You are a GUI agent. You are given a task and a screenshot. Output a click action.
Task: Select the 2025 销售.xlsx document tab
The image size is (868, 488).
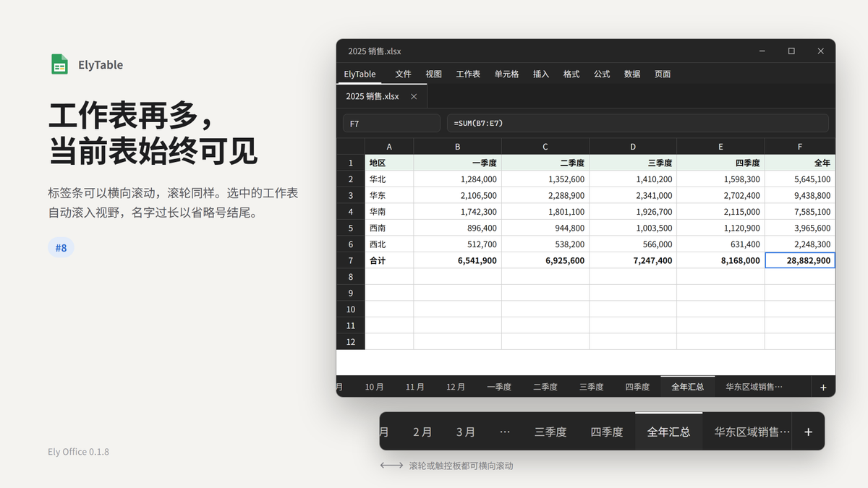pos(382,96)
